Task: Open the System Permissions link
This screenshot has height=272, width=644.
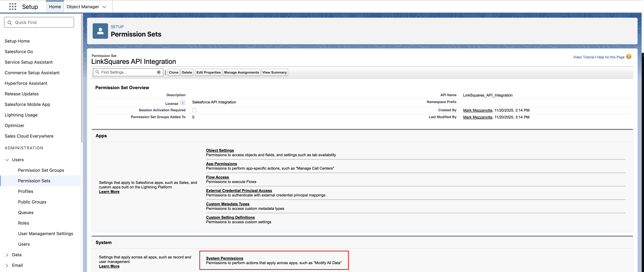Action: click(x=224, y=258)
